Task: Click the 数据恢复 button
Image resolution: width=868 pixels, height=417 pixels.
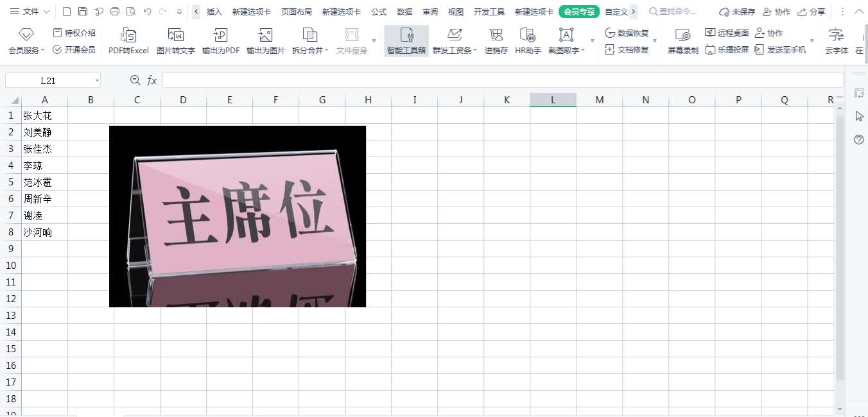Action: point(627,33)
